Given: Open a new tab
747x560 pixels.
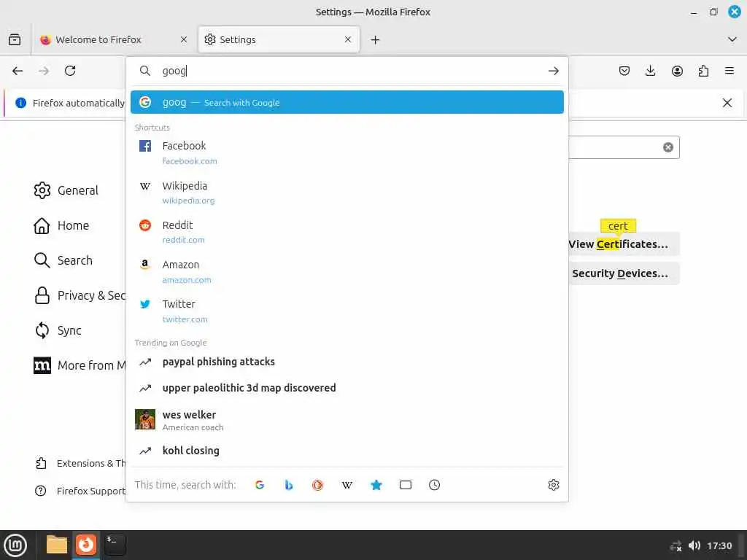Looking at the screenshot, I should coord(376,40).
